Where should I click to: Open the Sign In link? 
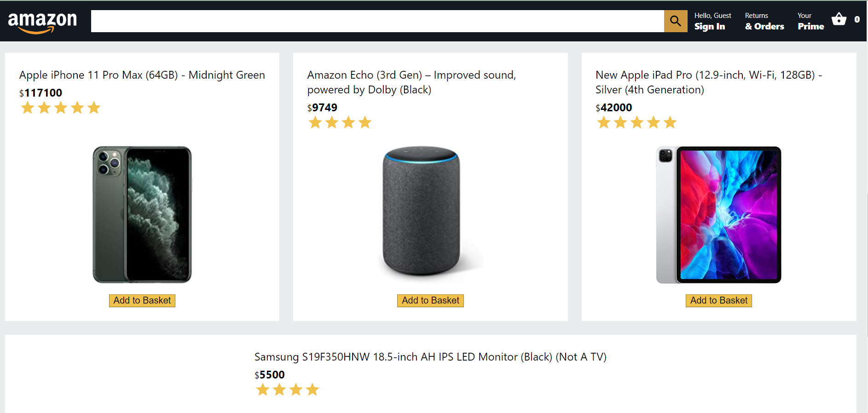710,26
